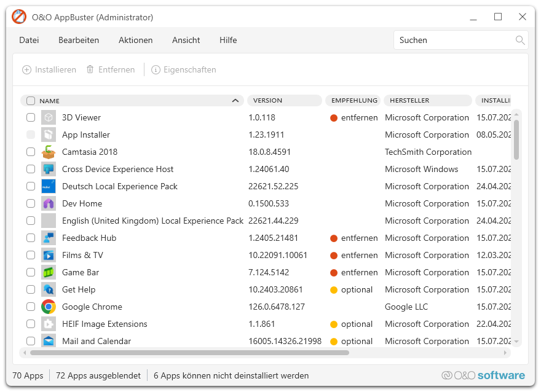Click the scroll down arrow of list
The height and width of the screenshot is (392, 541).
(516, 342)
